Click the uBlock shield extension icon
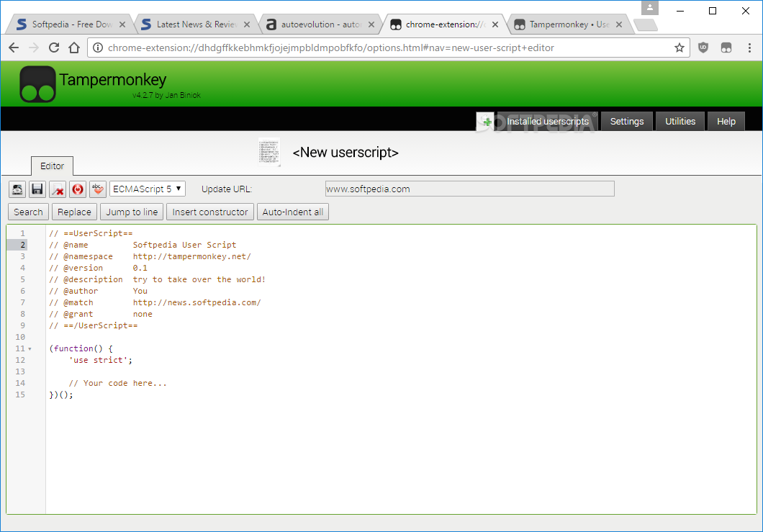Image resolution: width=763 pixels, height=532 pixels. pos(703,48)
